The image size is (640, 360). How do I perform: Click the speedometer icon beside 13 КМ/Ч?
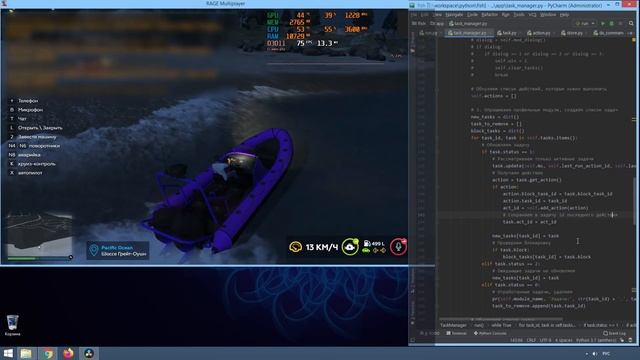296,247
